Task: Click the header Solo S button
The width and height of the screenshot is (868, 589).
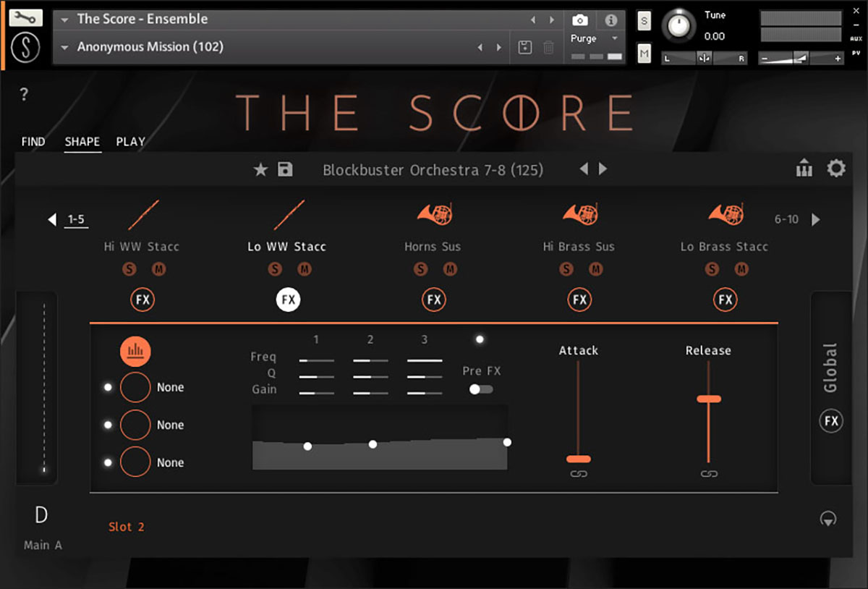Action: coord(644,21)
